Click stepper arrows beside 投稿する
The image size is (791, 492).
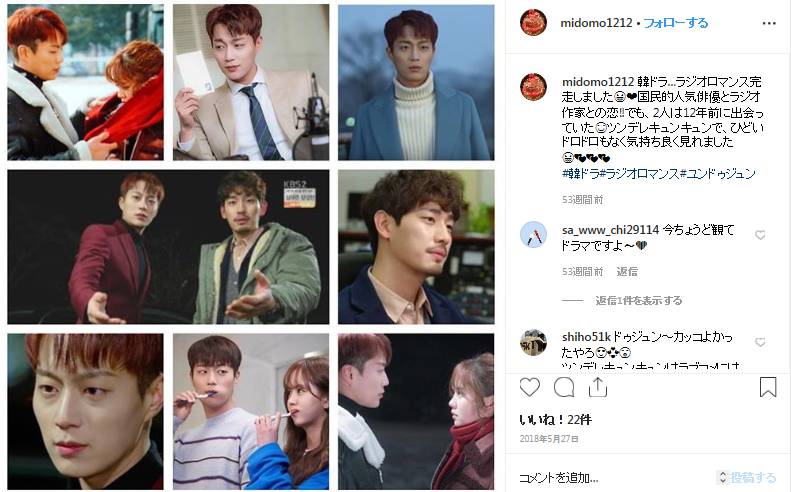pos(722,477)
